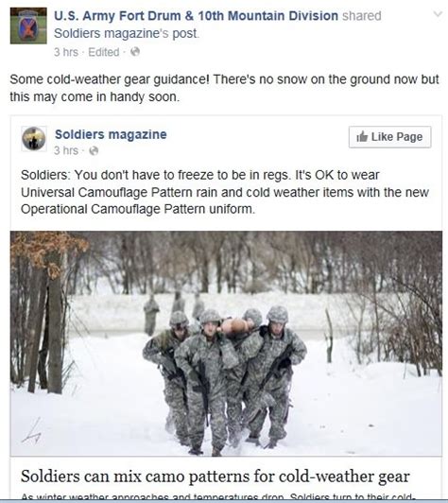Click the word shared in post header
448x503 pixels.
[361, 16]
